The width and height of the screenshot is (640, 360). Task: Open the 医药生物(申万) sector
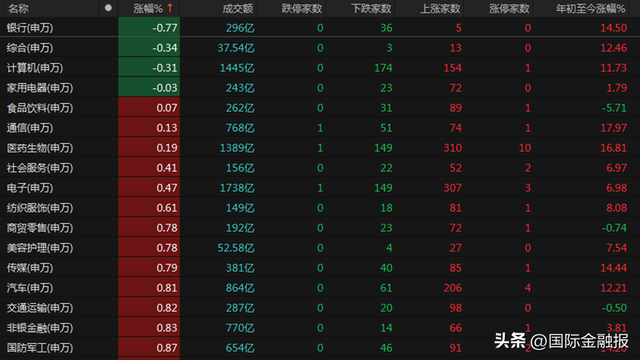[40, 148]
